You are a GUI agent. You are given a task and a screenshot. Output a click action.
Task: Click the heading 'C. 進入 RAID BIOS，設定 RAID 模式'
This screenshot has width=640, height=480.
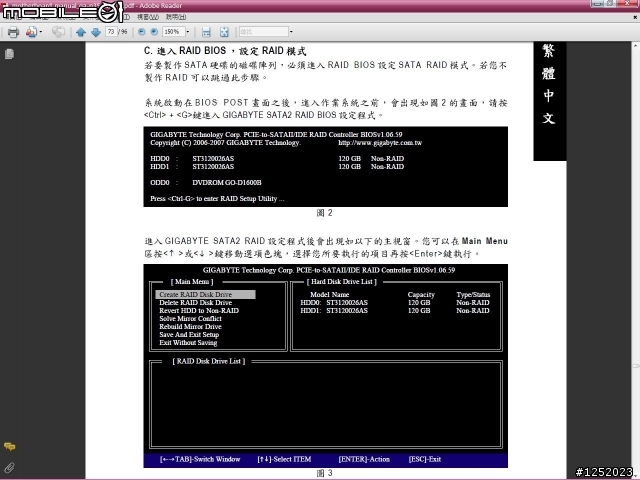click(225, 51)
